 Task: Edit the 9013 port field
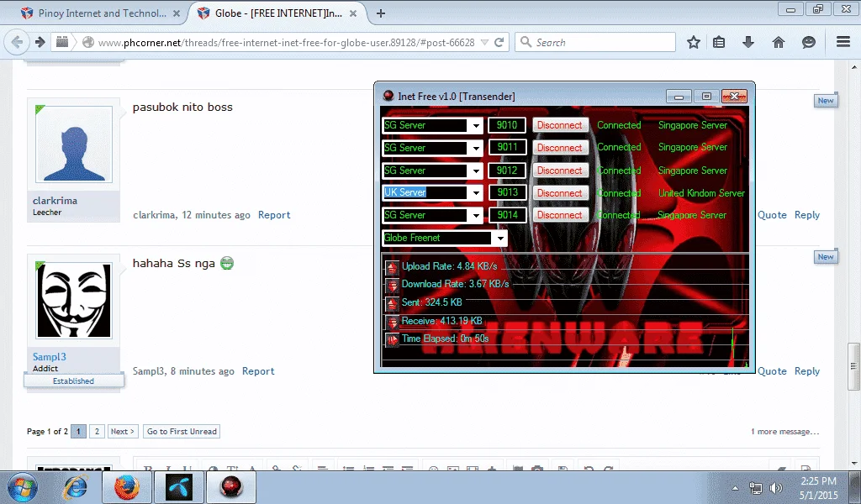[507, 192]
